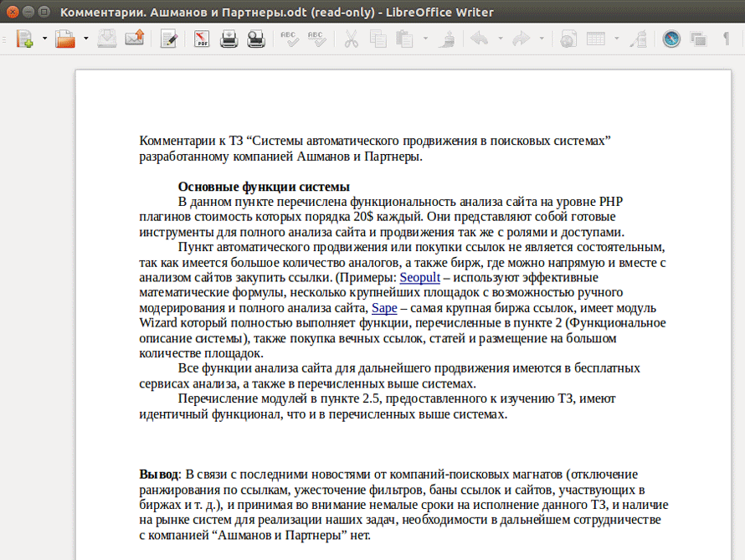Viewport: 745px width, 560px height.
Task: Click the Cut scissors icon
Action: 351,39
